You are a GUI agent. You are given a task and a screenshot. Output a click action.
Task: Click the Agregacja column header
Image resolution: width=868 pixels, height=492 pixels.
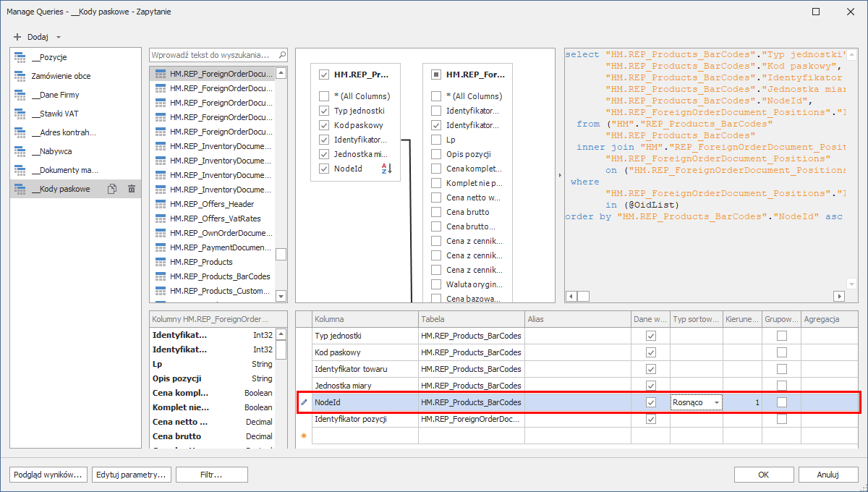point(830,319)
